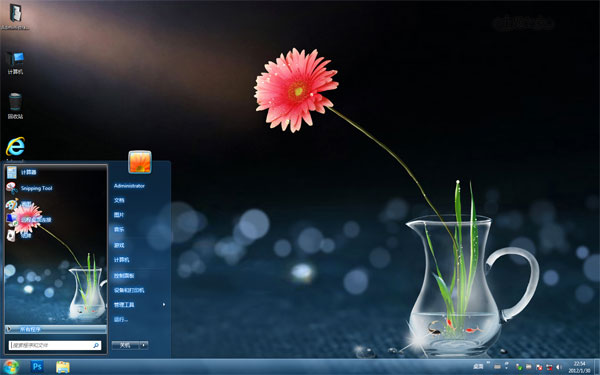Click the network tray icon with red X
This screenshot has width=600, height=375.
549,367
